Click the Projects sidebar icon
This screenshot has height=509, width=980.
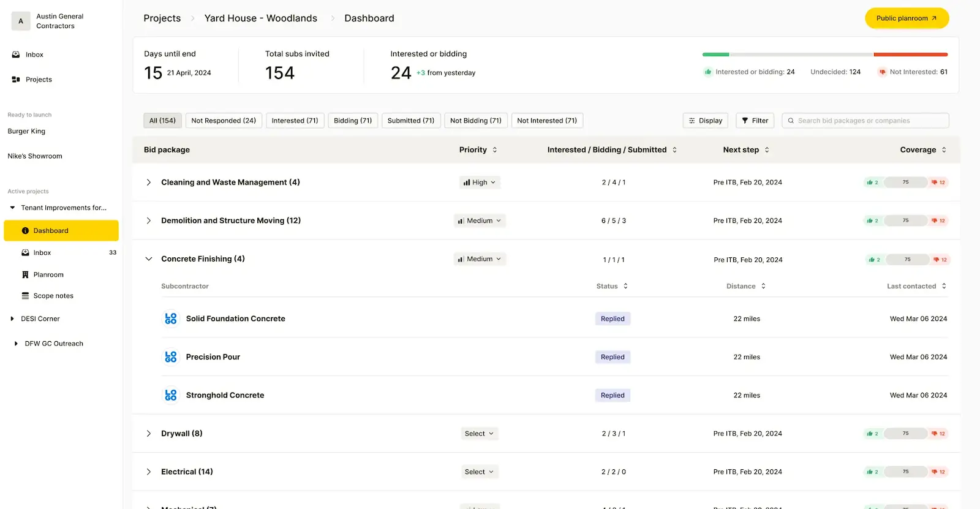pos(16,80)
